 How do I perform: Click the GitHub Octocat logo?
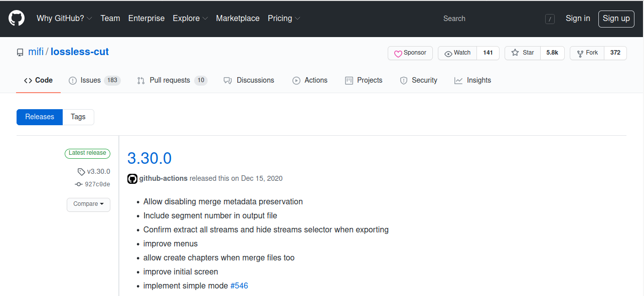pyautogui.click(x=17, y=19)
